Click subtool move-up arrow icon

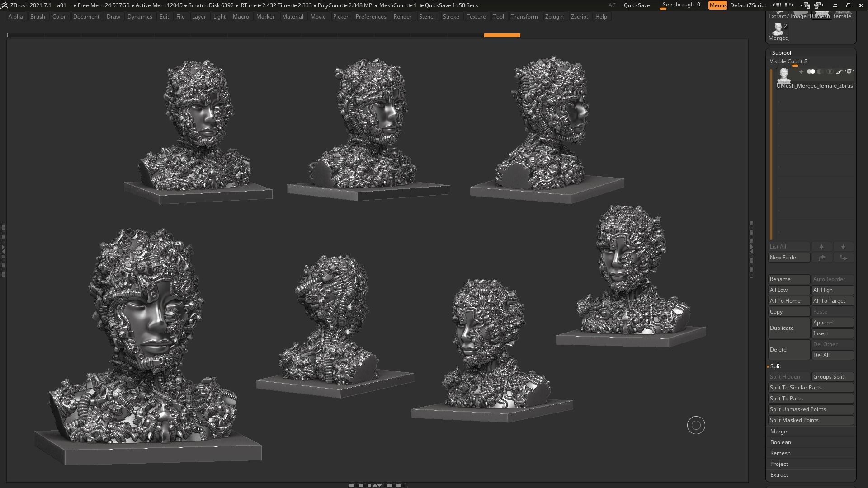821,247
